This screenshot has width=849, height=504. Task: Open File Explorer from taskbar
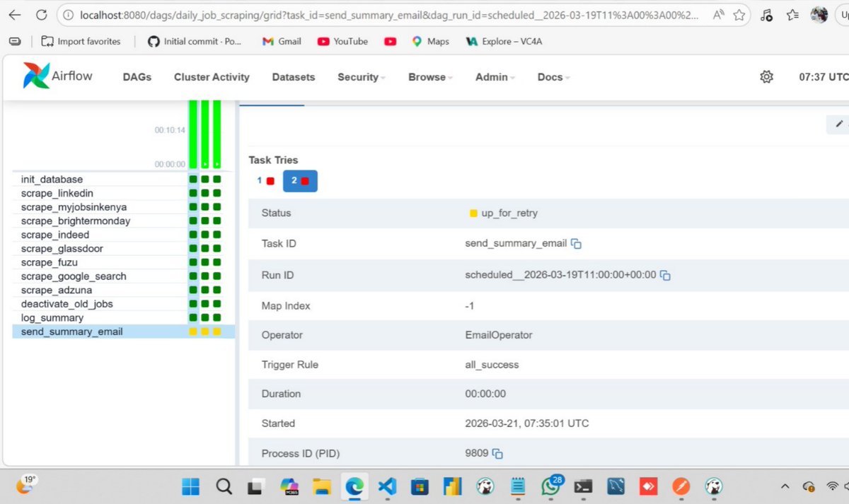[x=322, y=486]
